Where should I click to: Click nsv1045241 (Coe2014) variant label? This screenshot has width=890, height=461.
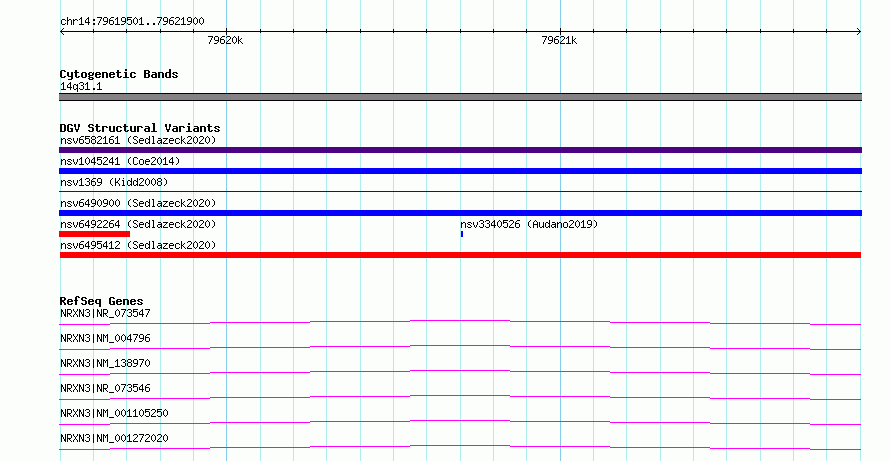[120, 161]
